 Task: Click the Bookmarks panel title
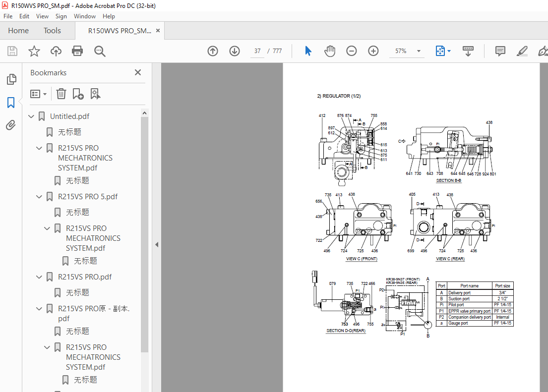[x=48, y=73]
